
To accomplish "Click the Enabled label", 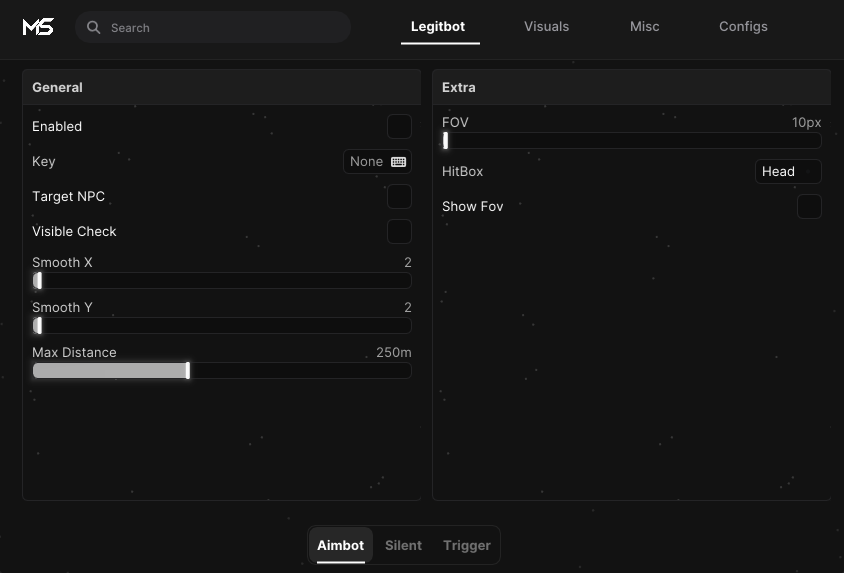I will (x=57, y=126).
